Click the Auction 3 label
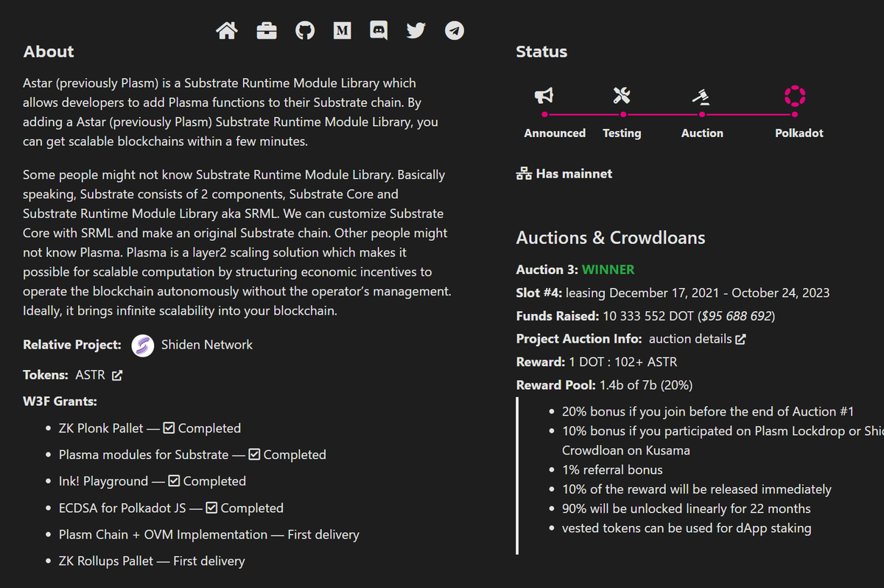 [547, 270]
